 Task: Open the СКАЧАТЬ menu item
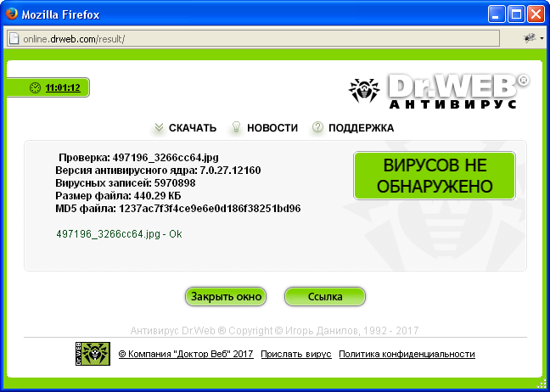pos(193,128)
